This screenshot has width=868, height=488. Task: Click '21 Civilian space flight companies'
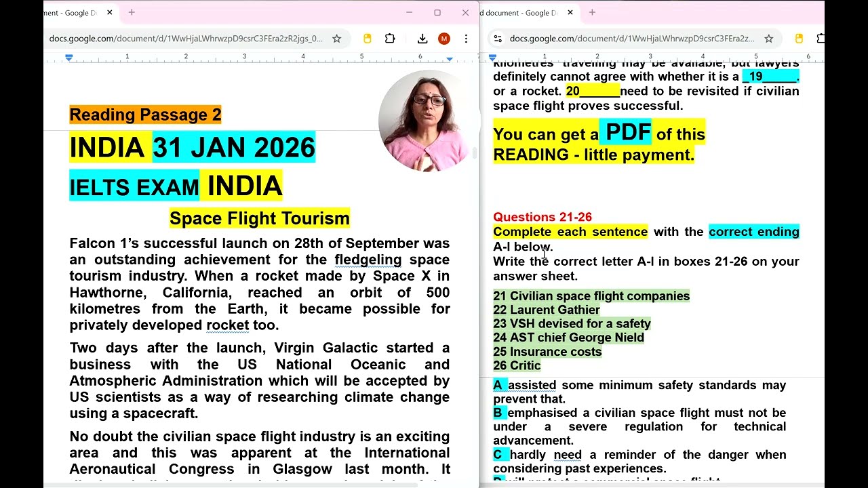point(591,296)
